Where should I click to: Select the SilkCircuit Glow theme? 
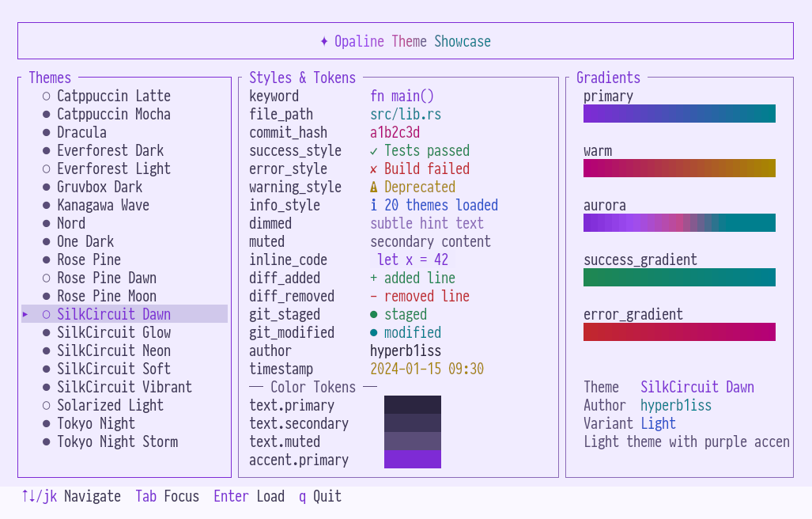(124, 332)
